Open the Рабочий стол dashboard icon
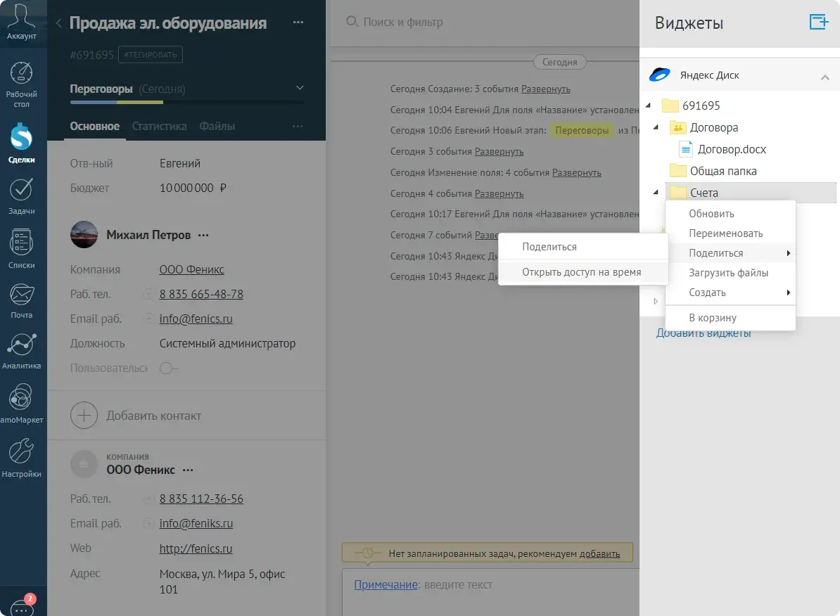Screen dimensions: 840x616 point(21,84)
